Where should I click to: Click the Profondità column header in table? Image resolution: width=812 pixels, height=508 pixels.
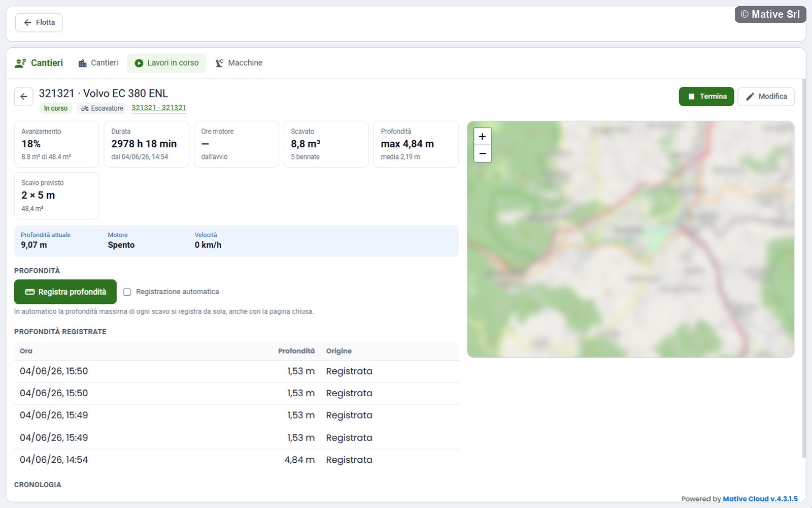(296, 351)
